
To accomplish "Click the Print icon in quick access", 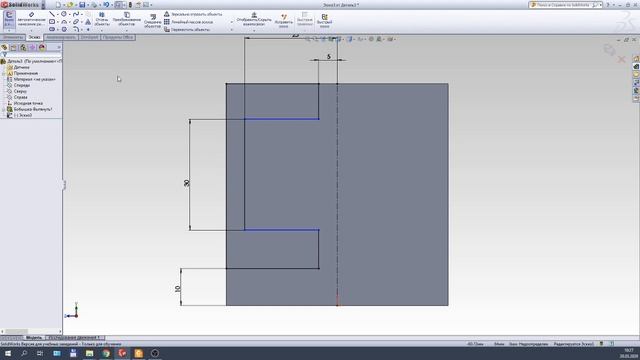I will [94, 5].
